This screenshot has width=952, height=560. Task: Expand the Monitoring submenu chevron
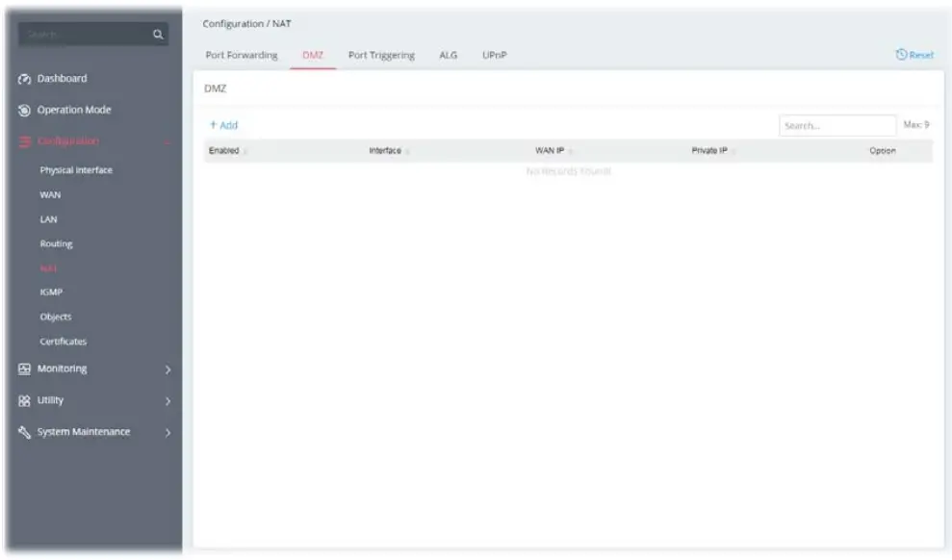pos(168,369)
